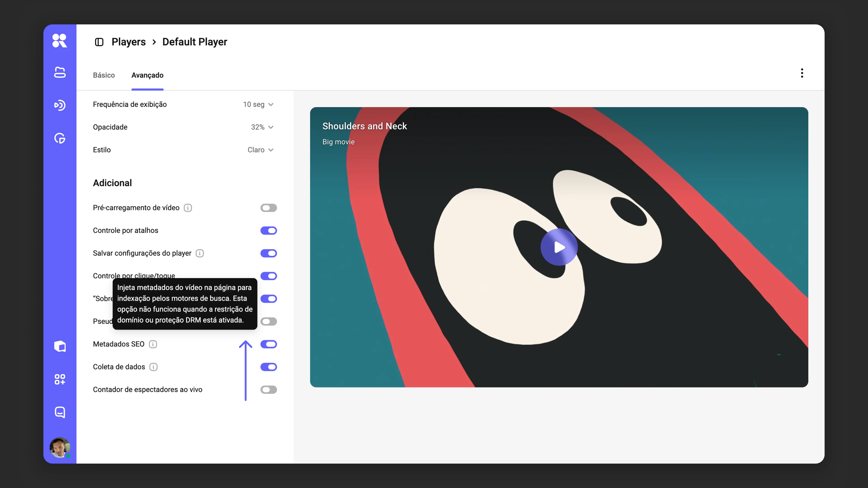Viewport: 868px width, 488px height.
Task: Toggle the “Sobre” row switch
Action: [269, 299]
